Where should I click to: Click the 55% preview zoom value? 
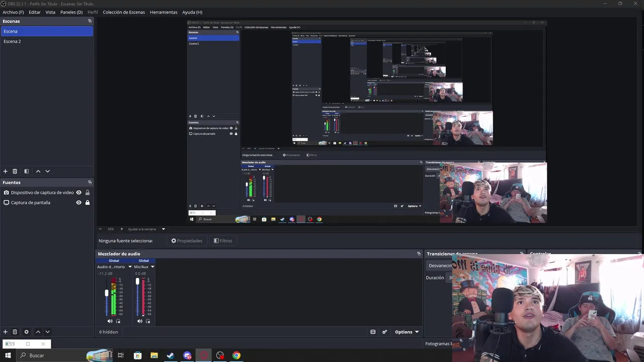tap(111, 229)
